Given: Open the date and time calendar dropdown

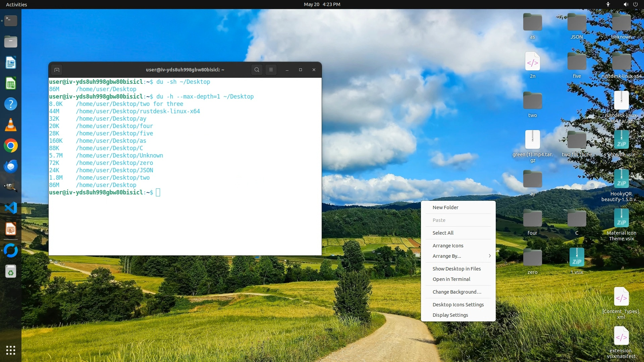Looking at the screenshot, I should [x=322, y=4].
